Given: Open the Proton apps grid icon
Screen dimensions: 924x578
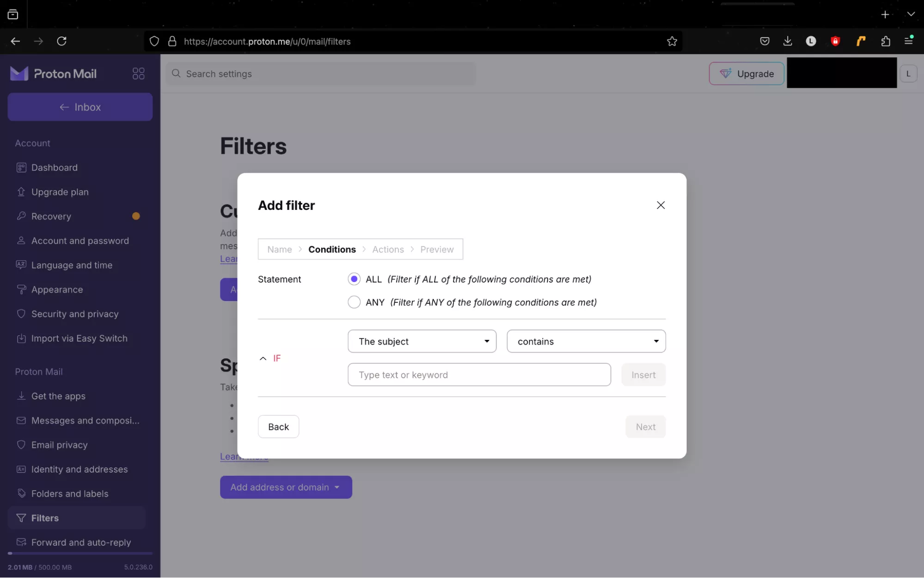Looking at the screenshot, I should [x=138, y=74].
